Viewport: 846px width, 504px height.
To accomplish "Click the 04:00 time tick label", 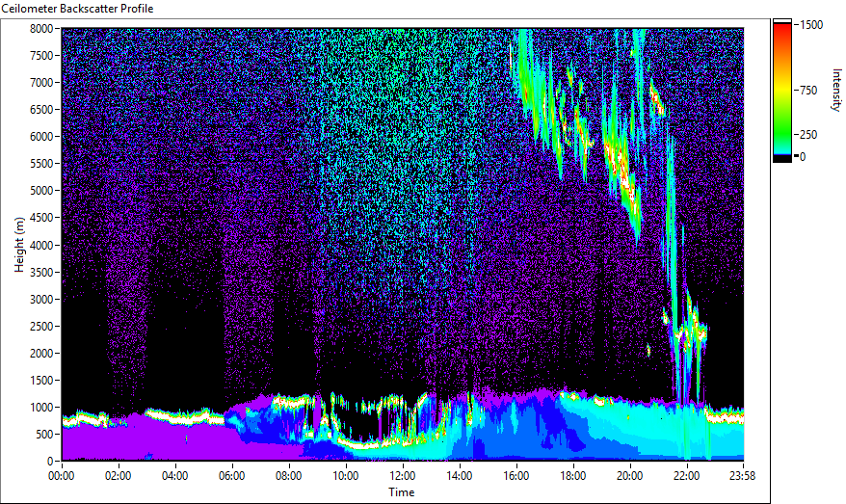I will click(x=174, y=476).
